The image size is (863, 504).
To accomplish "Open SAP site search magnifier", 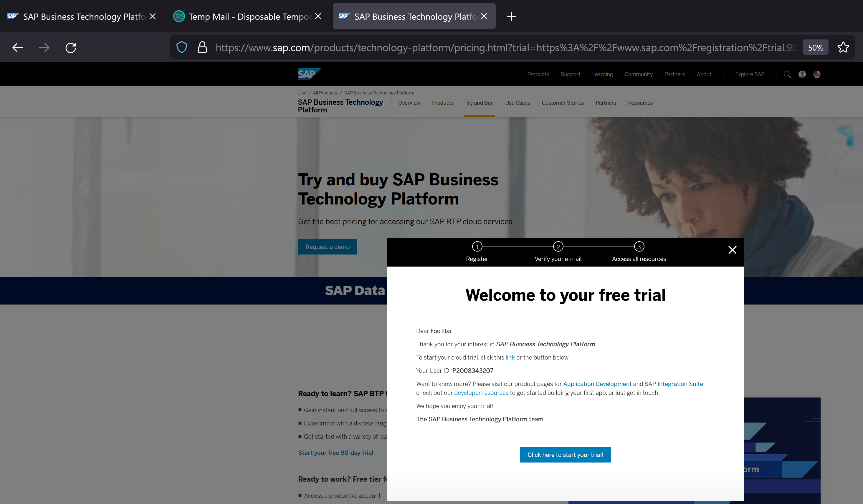I will [x=787, y=74].
